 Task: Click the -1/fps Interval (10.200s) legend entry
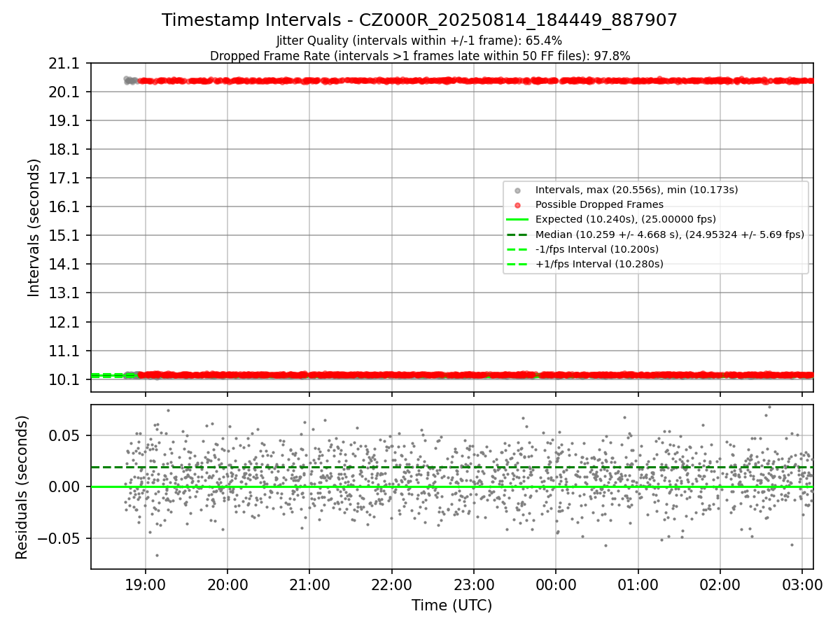[596, 249]
